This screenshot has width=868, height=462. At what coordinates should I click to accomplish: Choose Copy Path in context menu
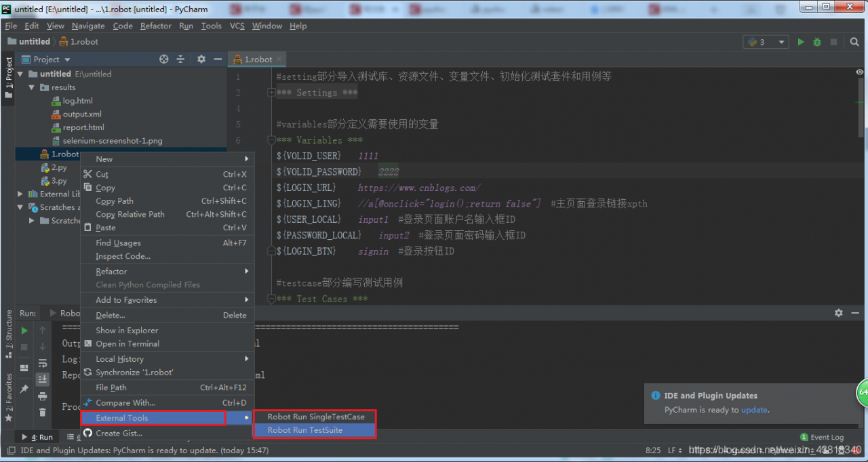(167, 201)
